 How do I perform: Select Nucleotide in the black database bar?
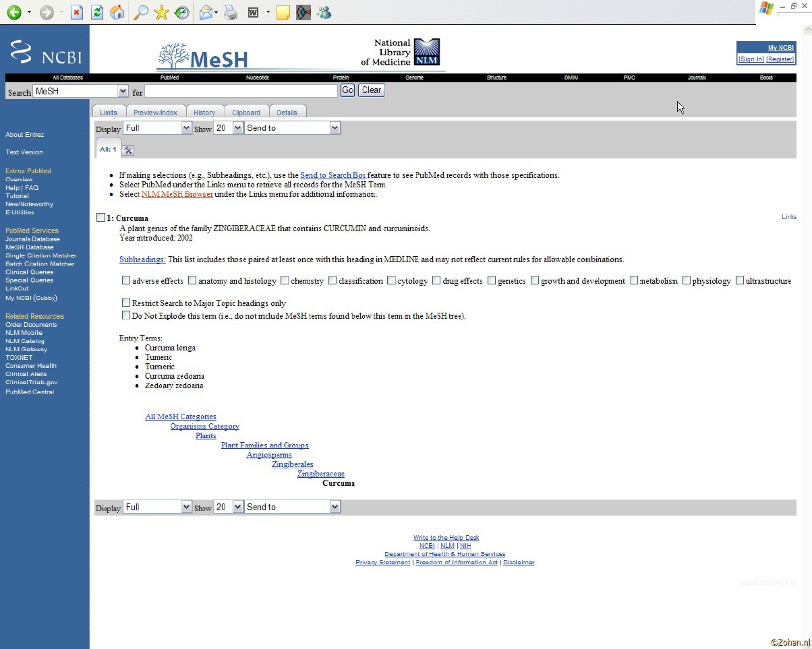(x=258, y=78)
